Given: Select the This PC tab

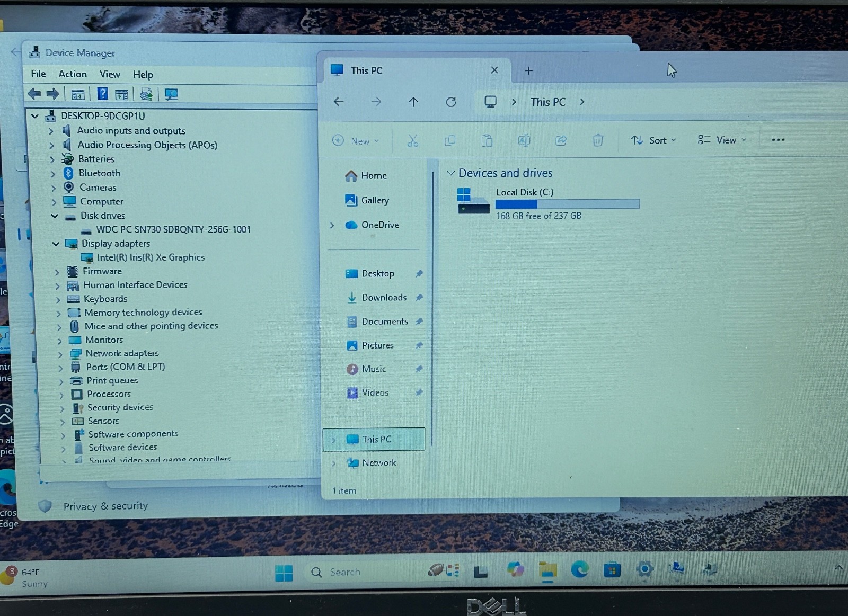Looking at the screenshot, I should pos(416,70).
